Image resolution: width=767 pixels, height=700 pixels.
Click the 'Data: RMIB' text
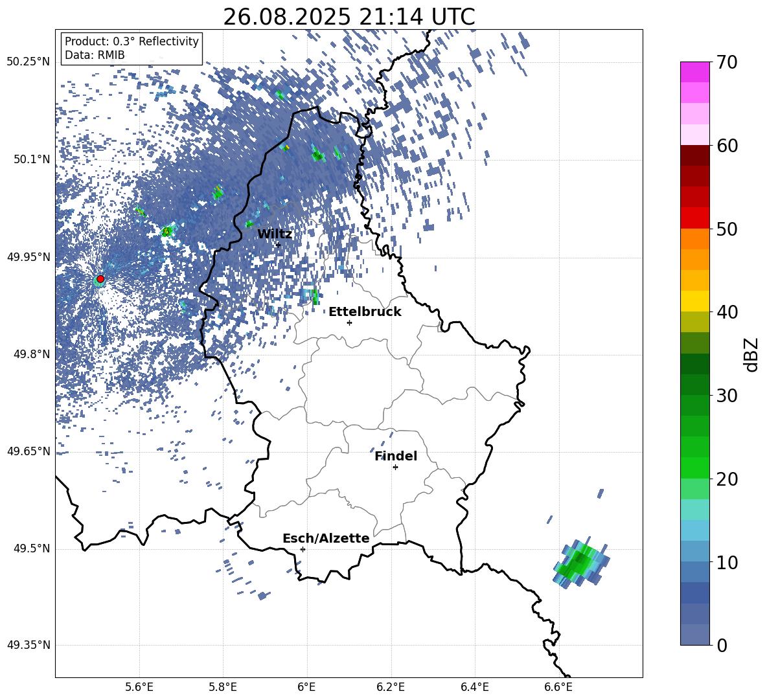point(95,55)
